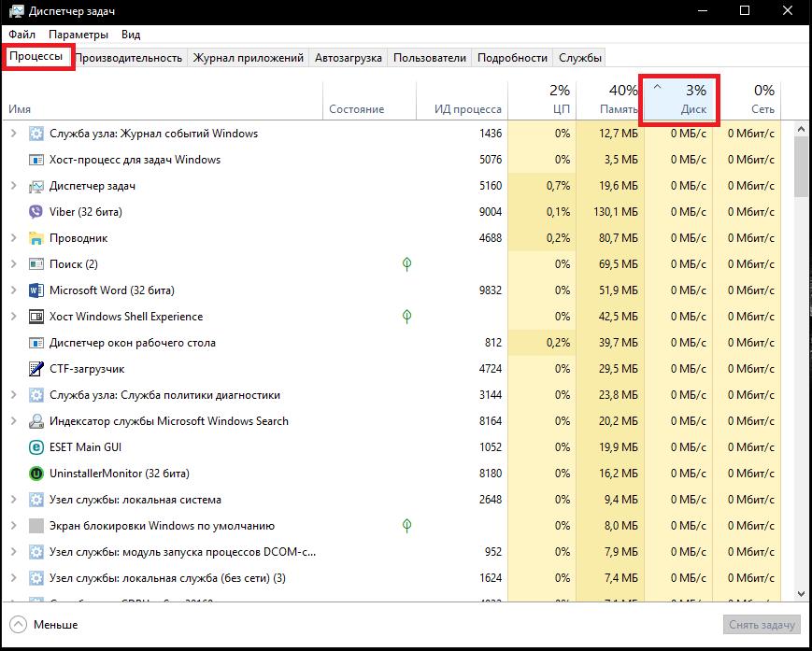Expand the Microsoft Word process group
Screen dimensions: 812x651
[13, 290]
